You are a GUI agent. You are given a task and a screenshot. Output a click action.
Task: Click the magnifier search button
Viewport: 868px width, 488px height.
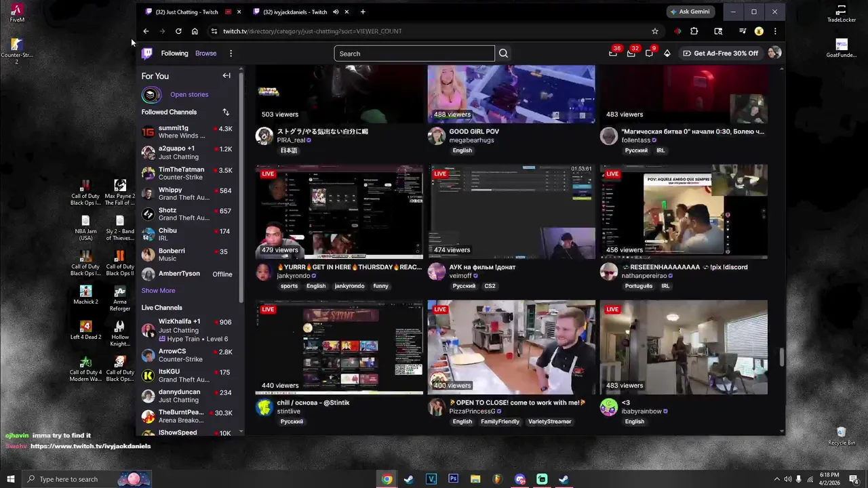coord(503,54)
